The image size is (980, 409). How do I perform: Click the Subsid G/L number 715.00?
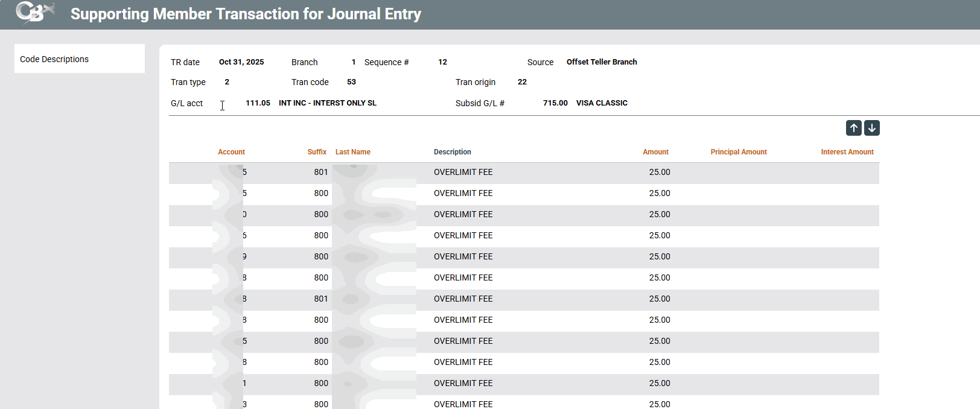[555, 103]
